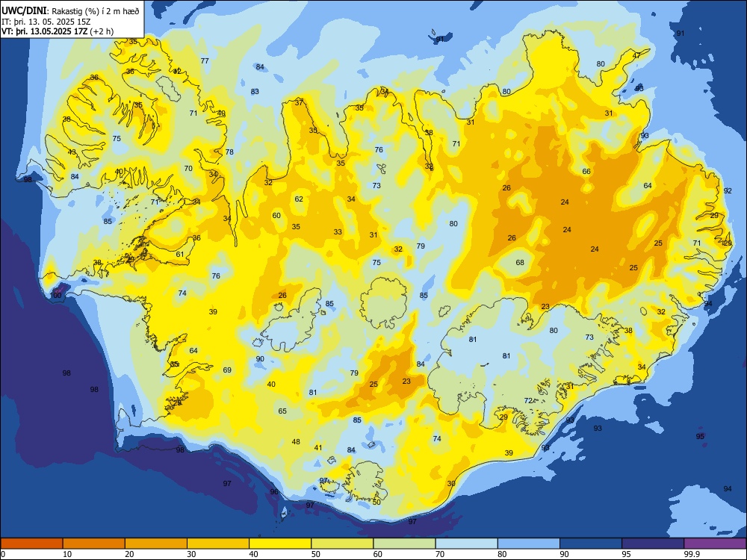The height and width of the screenshot is (560, 747).
Task: Click the '49' humidity value on the map
Action: point(222,113)
